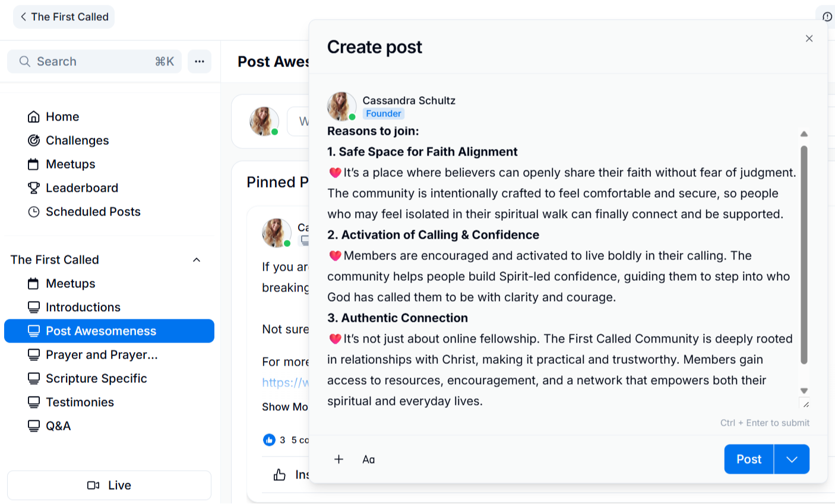Click the Scheduled Posts clock icon
This screenshot has width=835, height=504.
click(x=34, y=211)
